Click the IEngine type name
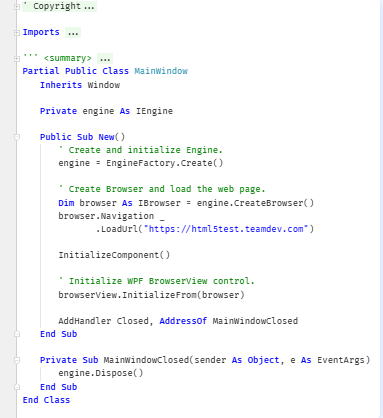This screenshot has width=383, height=418. (154, 111)
